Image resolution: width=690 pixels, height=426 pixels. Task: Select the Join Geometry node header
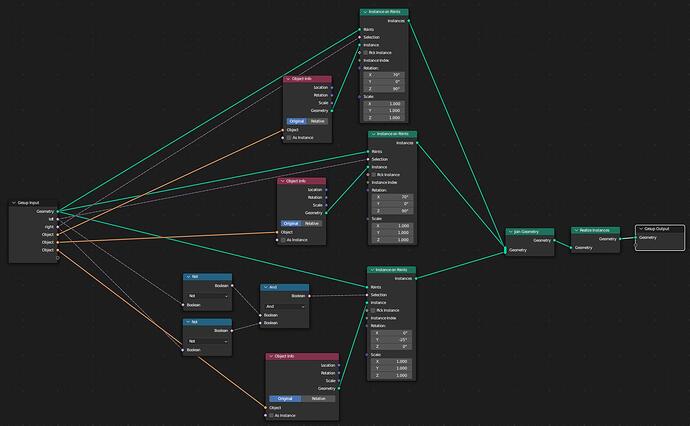pyautogui.click(x=530, y=232)
